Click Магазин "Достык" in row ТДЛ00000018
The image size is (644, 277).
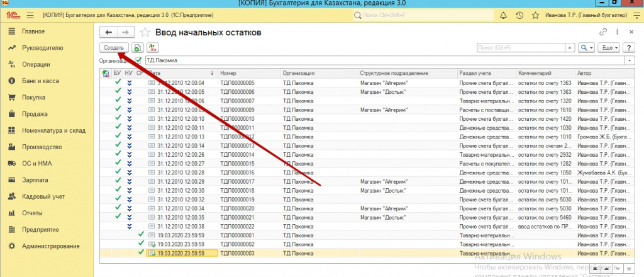[383, 191]
